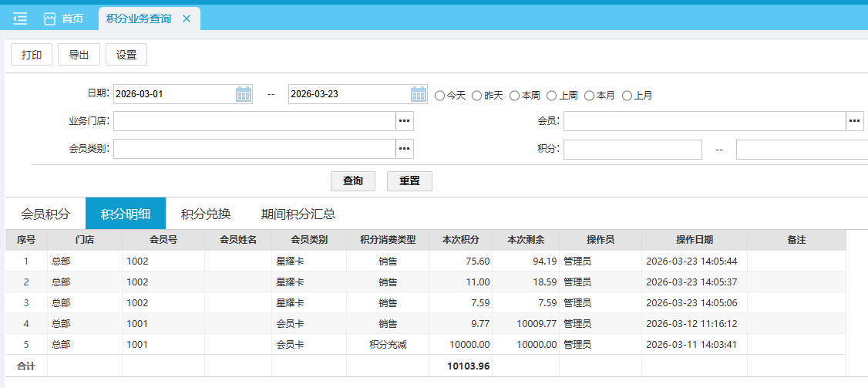This screenshot has width=868, height=388.
Task: Sort by 会员姓名 column header
Action: click(238, 240)
